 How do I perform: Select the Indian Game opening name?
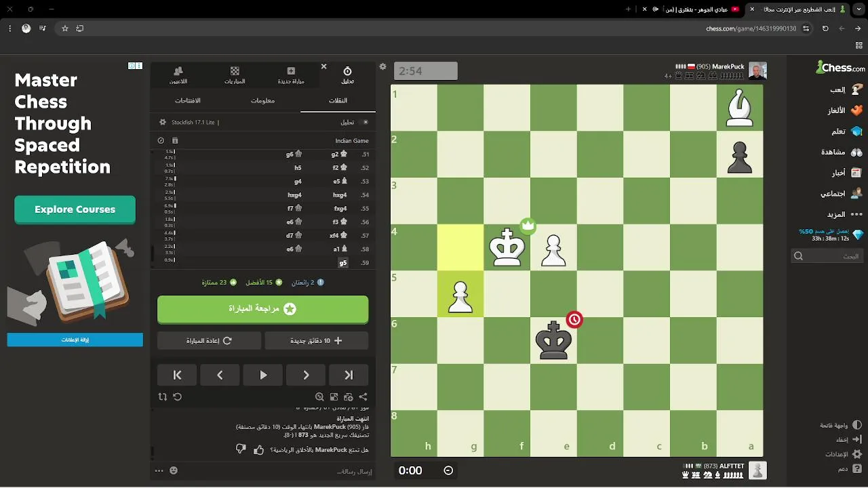pos(352,141)
